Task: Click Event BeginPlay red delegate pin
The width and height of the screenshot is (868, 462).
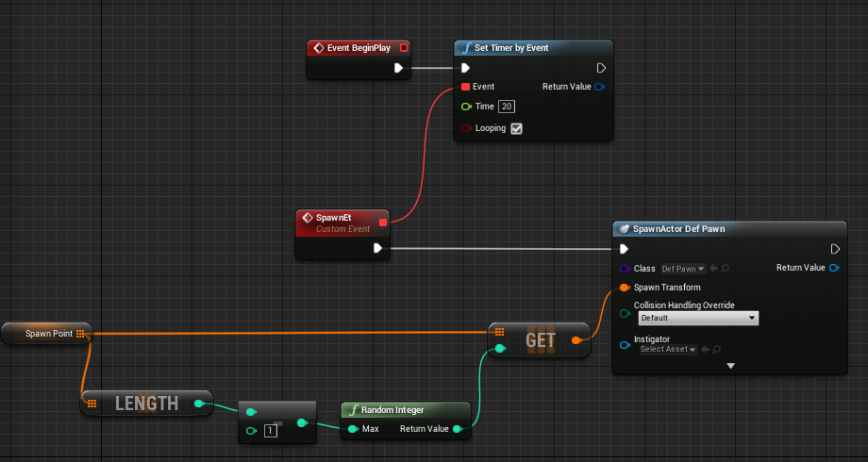Action: [x=404, y=48]
